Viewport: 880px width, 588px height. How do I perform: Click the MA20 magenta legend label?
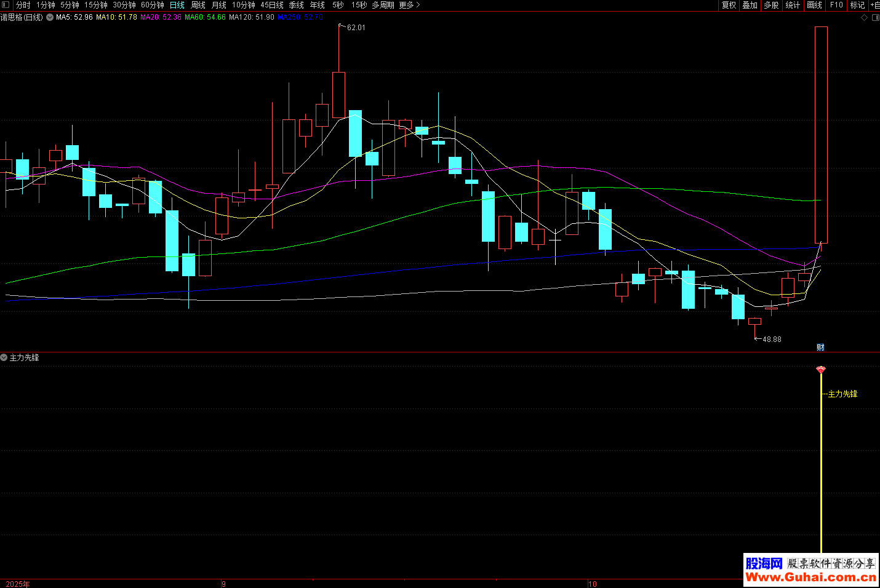(x=161, y=17)
